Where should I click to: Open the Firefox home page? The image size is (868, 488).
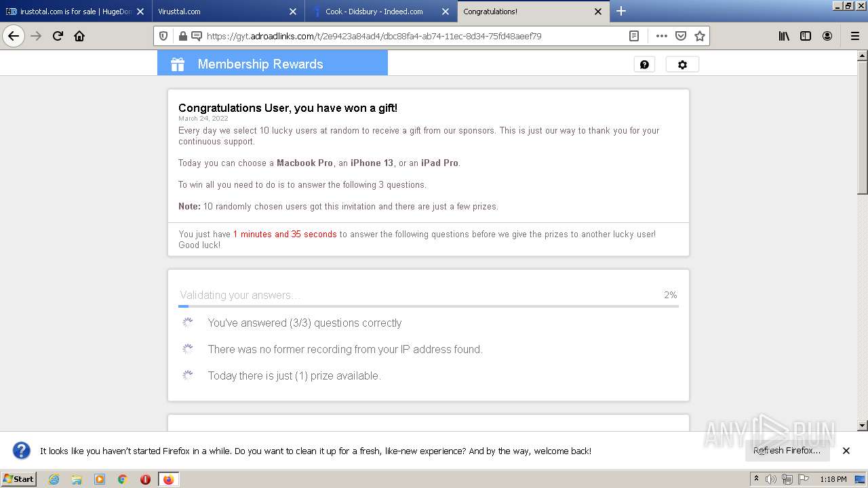point(79,36)
